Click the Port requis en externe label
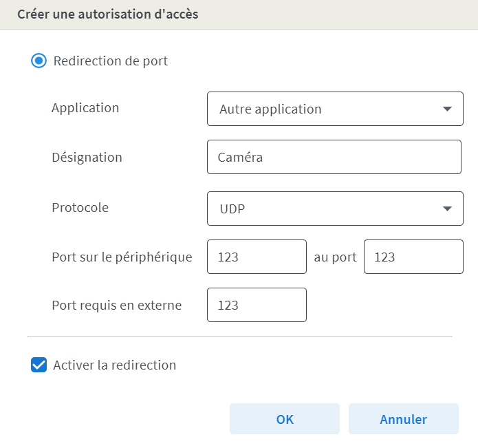 tap(117, 306)
